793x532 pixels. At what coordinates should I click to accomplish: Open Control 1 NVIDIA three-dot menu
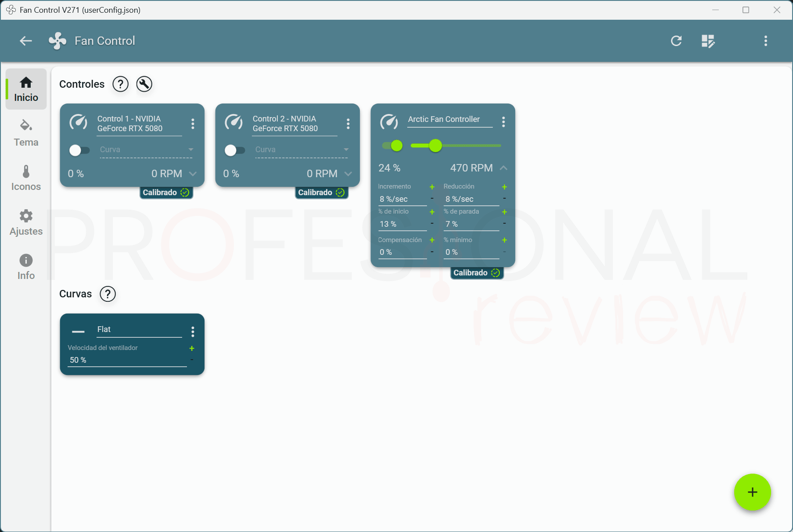tap(193, 124)
